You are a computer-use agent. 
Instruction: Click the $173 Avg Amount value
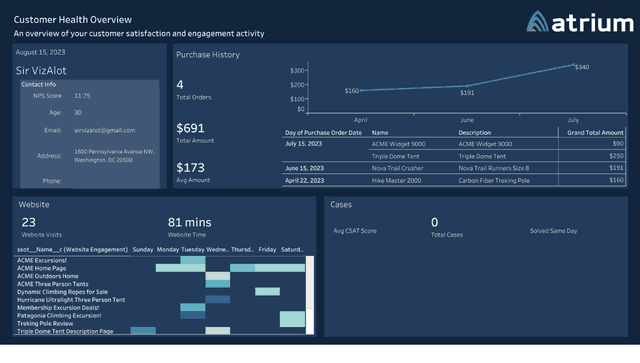190,167
